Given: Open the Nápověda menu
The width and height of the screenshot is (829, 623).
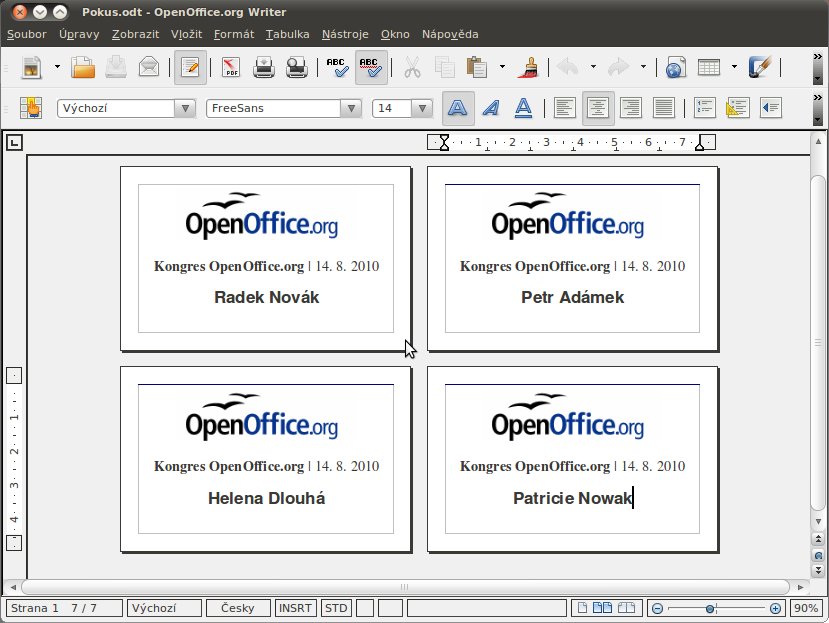Looking at the screenshot, I should coord(450,34).
